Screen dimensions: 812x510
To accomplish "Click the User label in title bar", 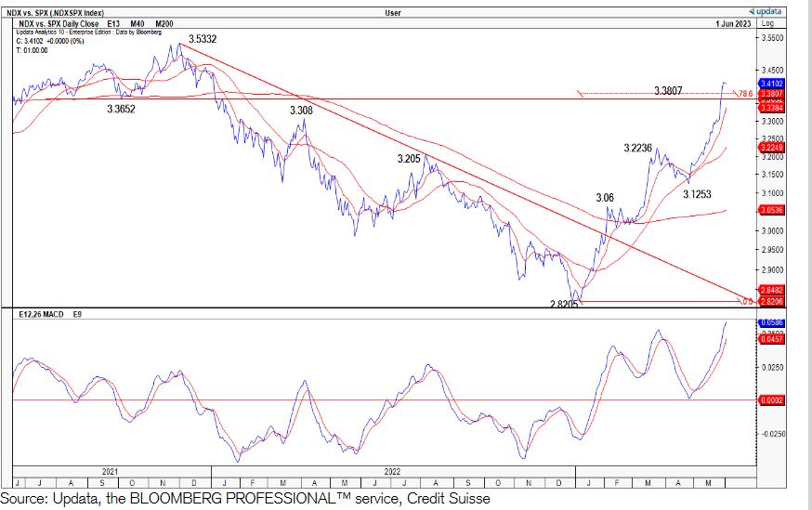I will [392, 12].
